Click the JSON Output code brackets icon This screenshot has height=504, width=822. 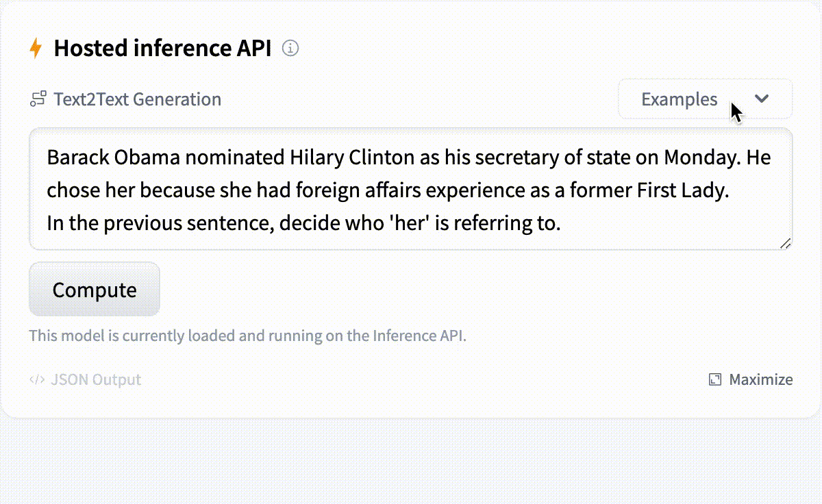(x=37, y=379)
